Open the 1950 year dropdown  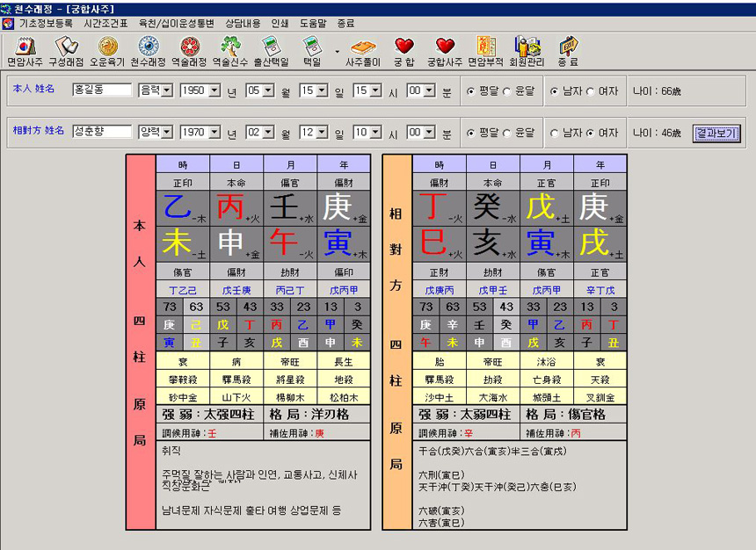pos(215,90)
